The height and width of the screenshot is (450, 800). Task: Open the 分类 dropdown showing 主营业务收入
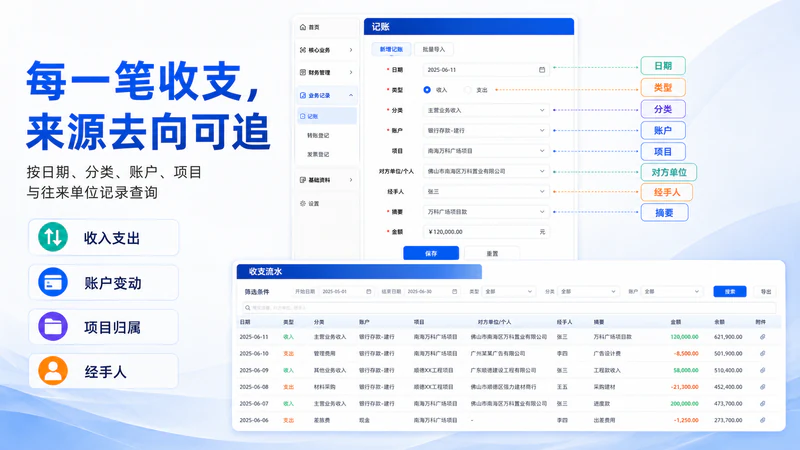(486, 110)
